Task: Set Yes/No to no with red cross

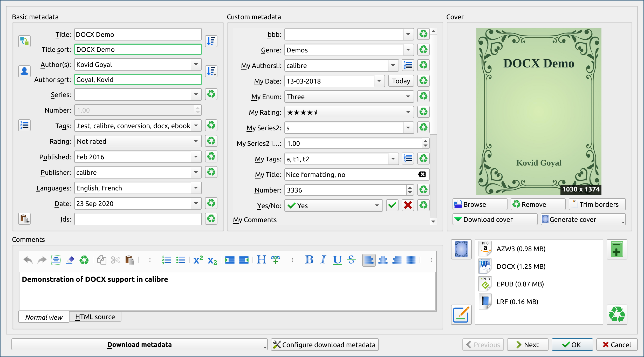Action: coord(408,205)
